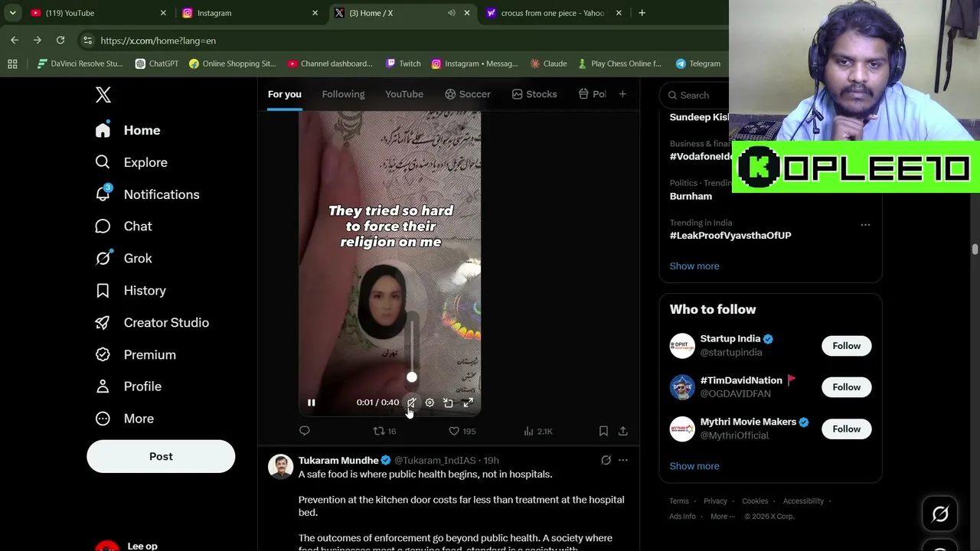Expand the footer More menu
Screen dimensions: 980x551
pyautogui.click(x=721, y=517)
